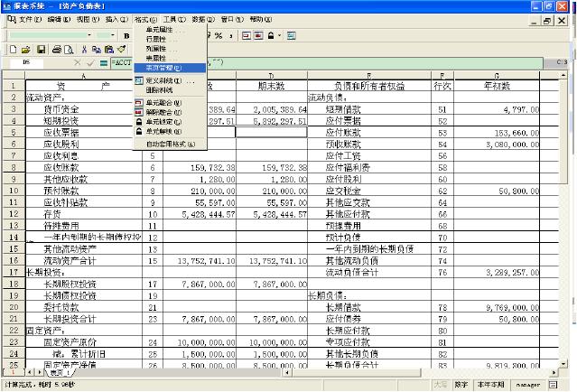Click the application icon beside the File menu
Image resolution: width=577 pixels, height=392 pixels.
12,19
